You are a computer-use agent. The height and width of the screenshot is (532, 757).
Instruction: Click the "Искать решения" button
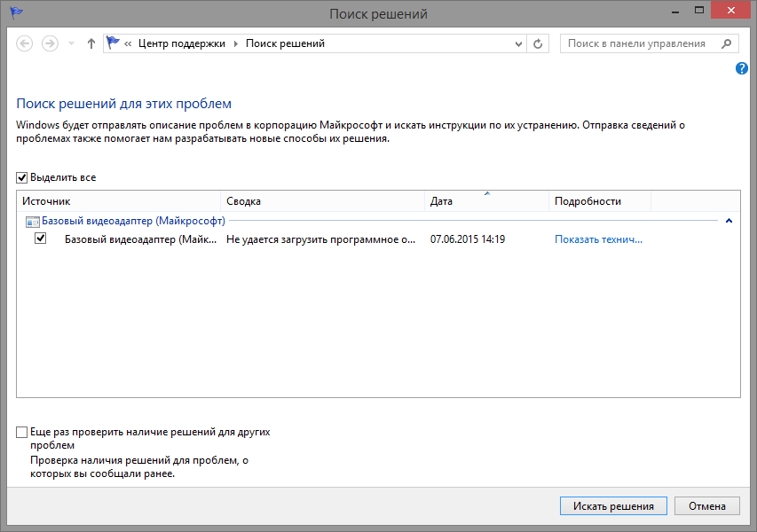613,506
